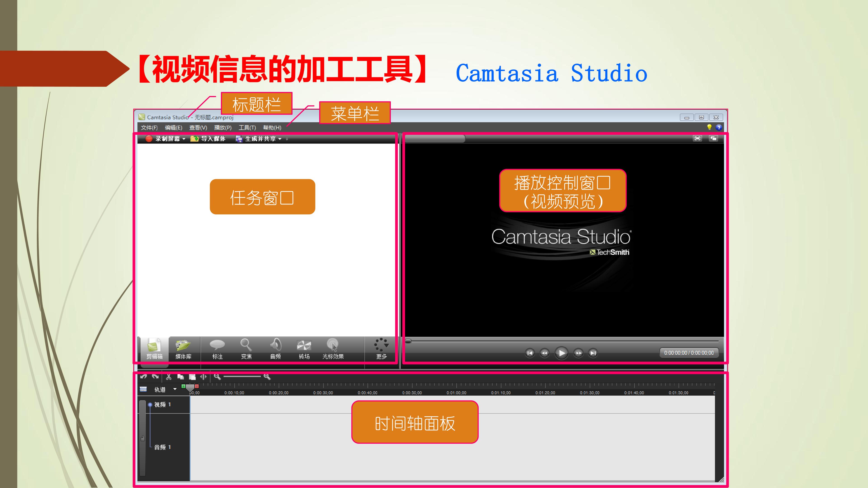868x488 pixels.
Task: Click the track view icon beside 轨道
Action: tap(143, 389)
